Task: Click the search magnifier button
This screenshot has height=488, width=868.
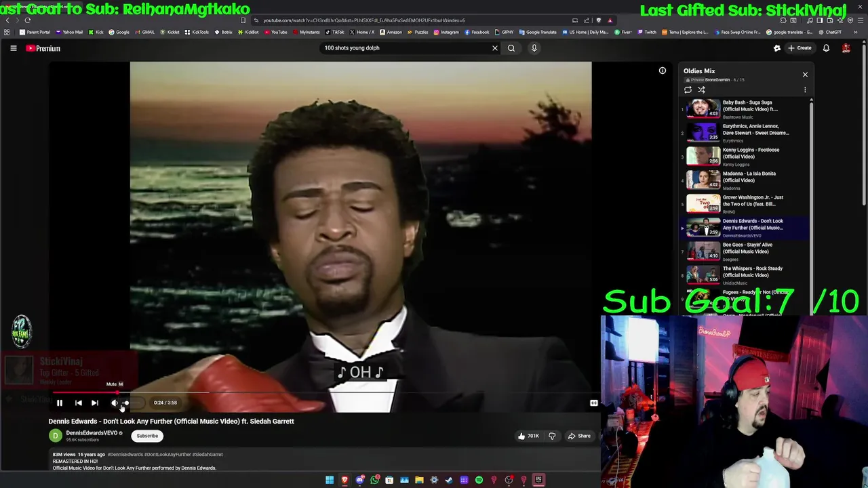Action: coord(511,48)
